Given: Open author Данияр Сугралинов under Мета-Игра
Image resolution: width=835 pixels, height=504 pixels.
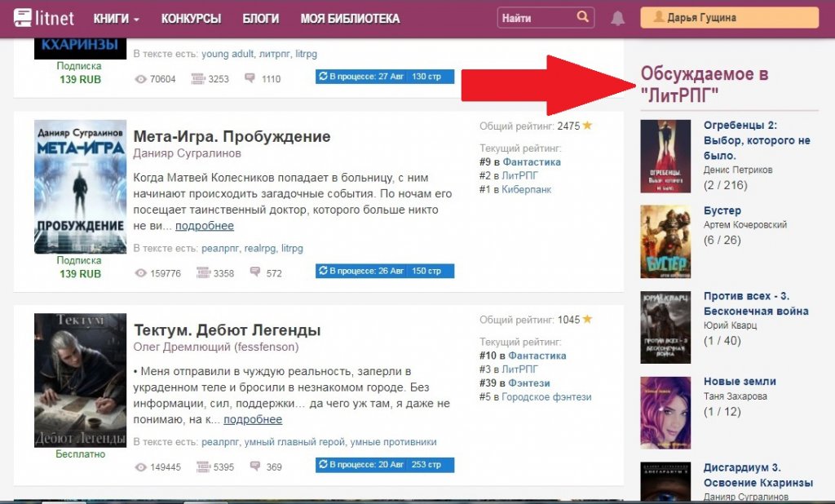Looking at the screenshot, I should pyautogui.click(x=187, y=153).
